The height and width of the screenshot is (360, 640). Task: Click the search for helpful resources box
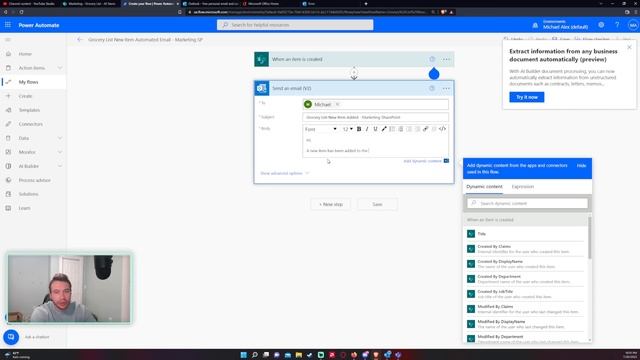coord(295,25)
